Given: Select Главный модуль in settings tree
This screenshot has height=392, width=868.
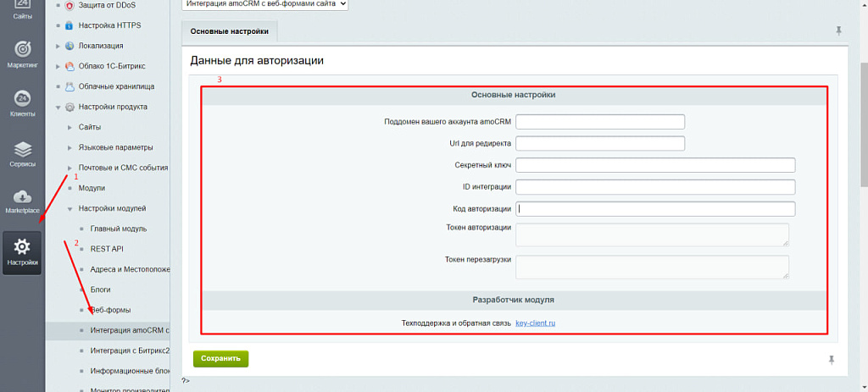Looking at the screenshot, I should (x=118, y=229).
